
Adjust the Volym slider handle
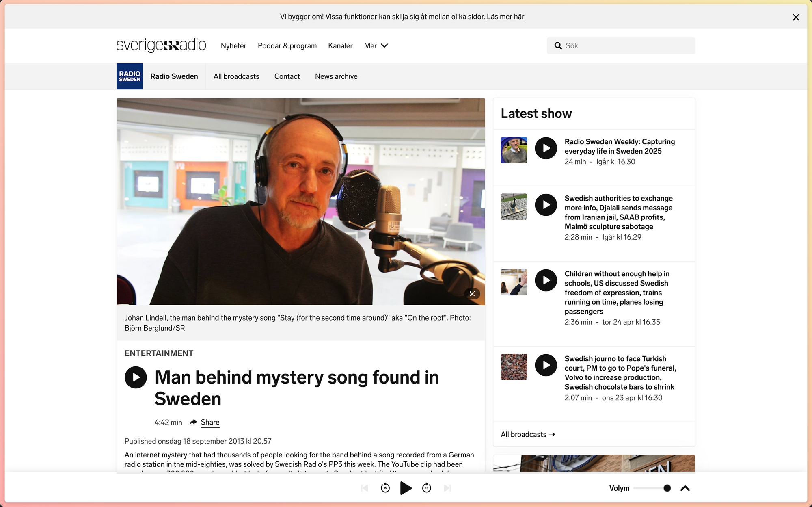tap(667, 488)
